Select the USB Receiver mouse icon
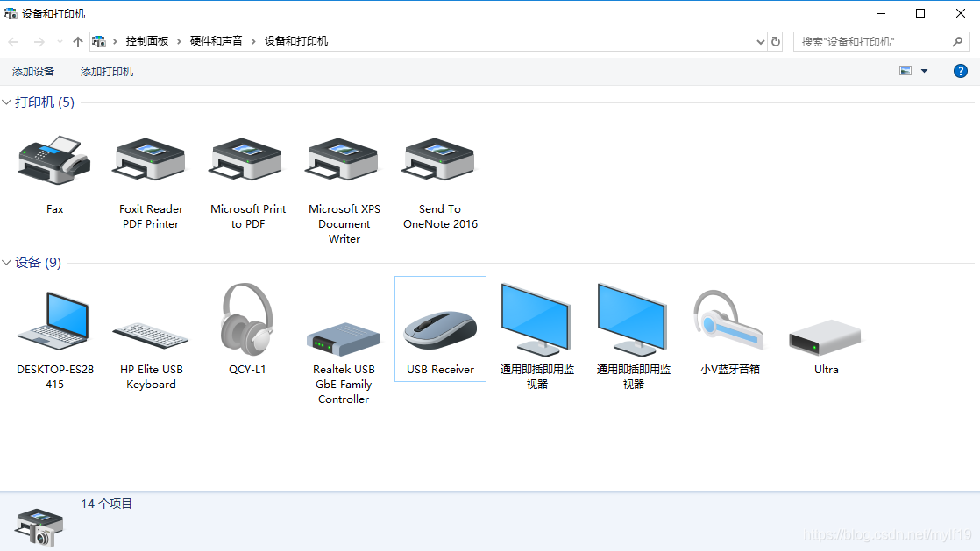 click(x=440, y=330)
